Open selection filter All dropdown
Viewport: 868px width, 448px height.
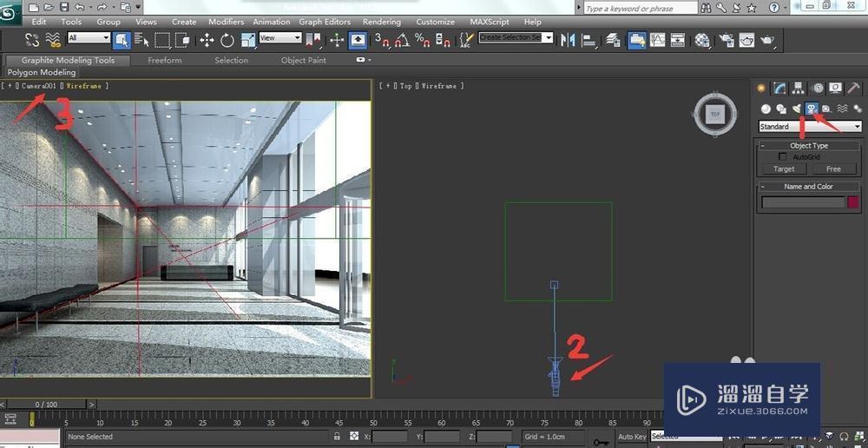tap(89, 37)
